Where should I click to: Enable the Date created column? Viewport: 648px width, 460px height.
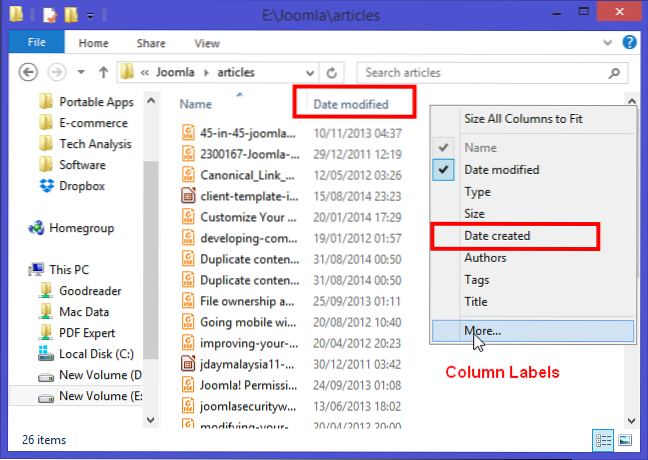coord(497,236)
